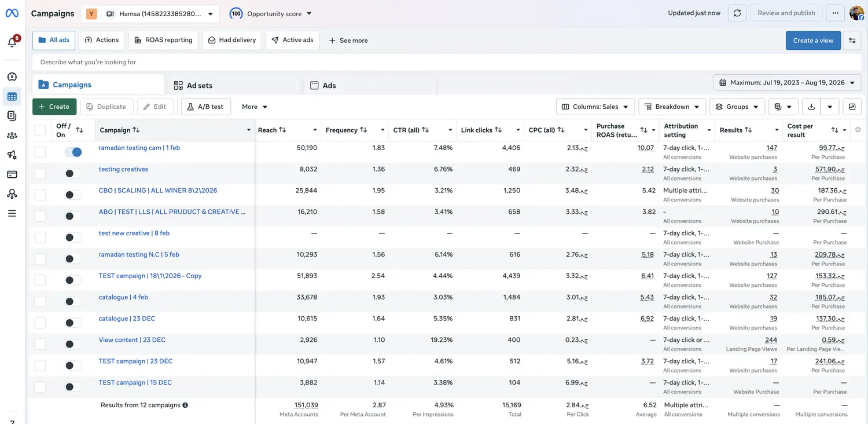
Task: Click the Create a view button
Action: 813,41
